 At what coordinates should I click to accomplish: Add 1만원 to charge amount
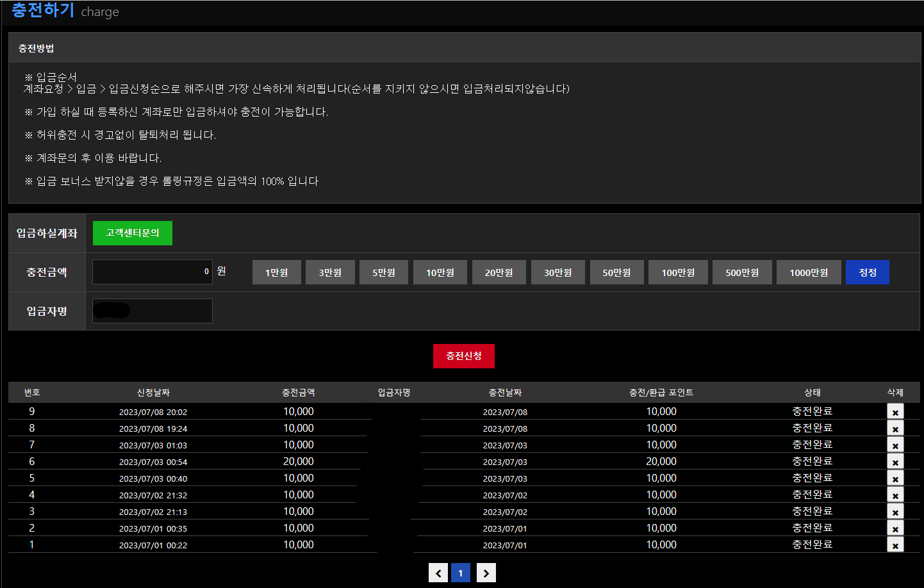277,272
